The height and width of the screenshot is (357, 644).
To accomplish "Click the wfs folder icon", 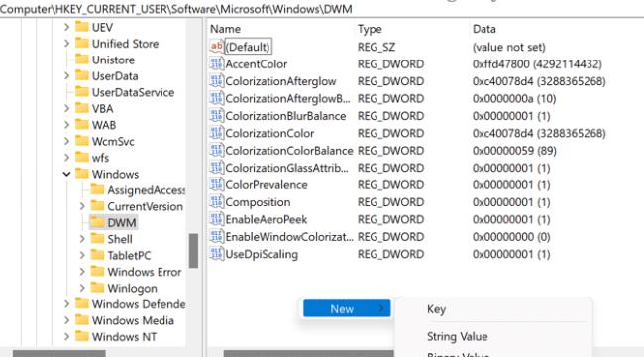I will tap(82, 157).
